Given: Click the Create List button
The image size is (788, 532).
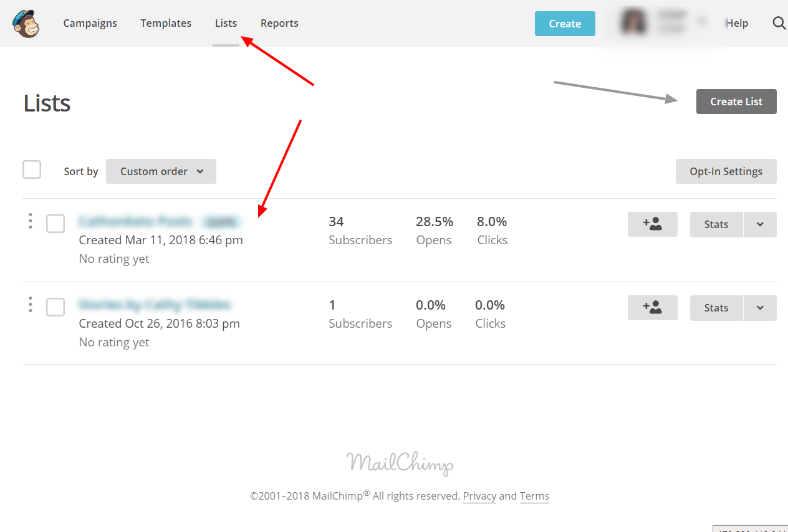Looking at the screenshot, I should coord(736,101).
